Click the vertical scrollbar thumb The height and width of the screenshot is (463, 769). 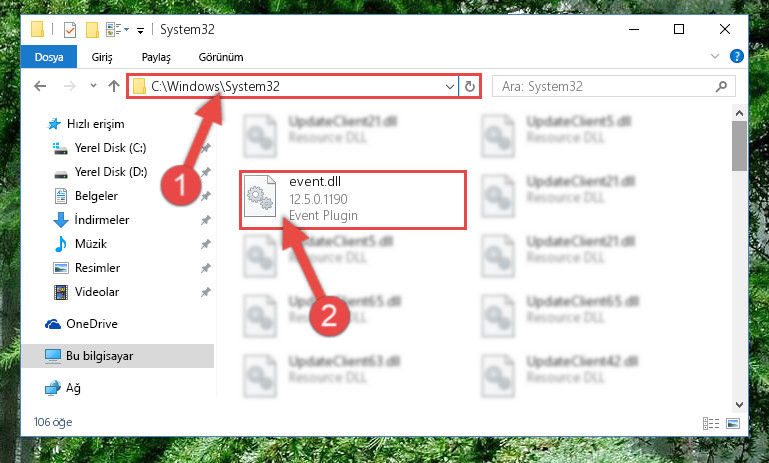[x=739, y=146]
